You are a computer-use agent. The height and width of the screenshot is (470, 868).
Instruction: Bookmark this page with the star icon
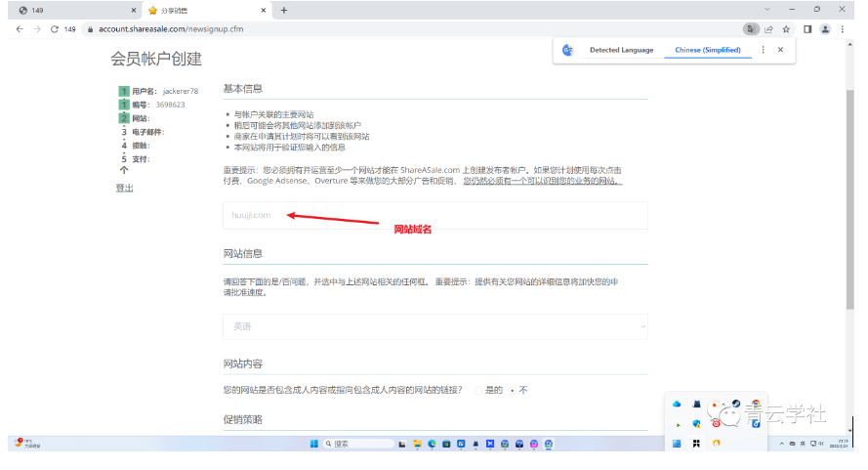(786, 29)
